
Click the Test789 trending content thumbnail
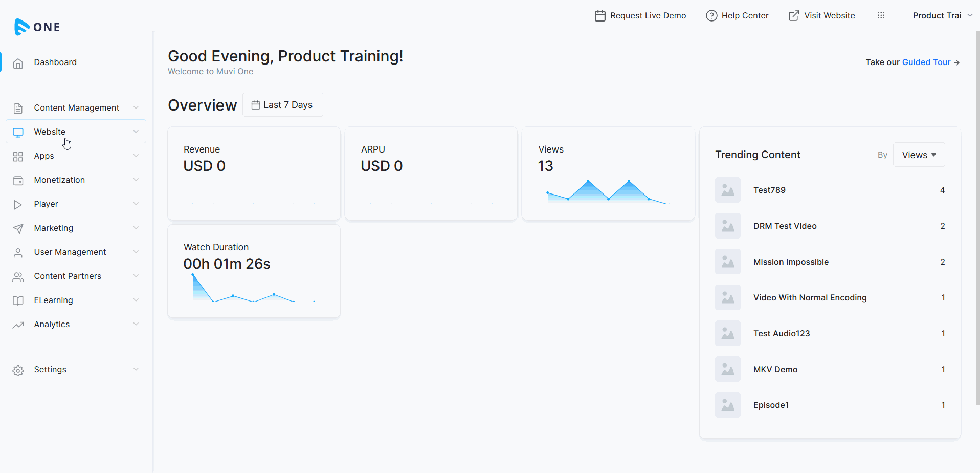(x=727, y=190)
